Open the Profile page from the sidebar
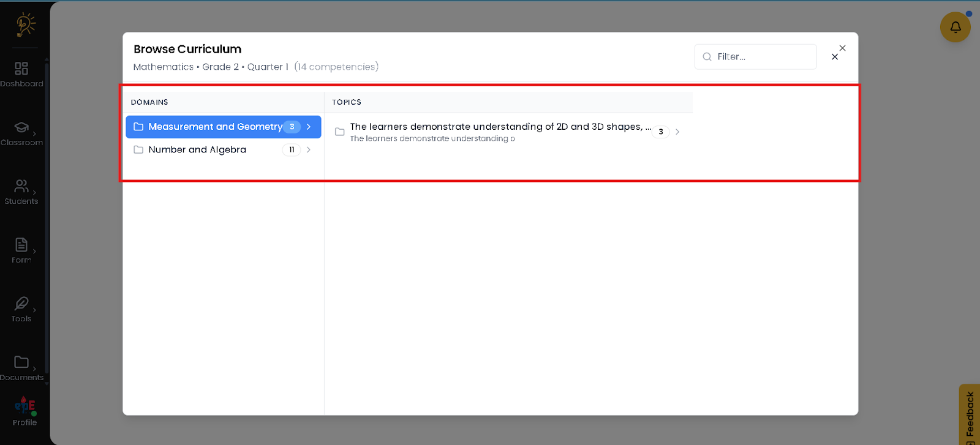Viewport: 980px width, 445px height. click(x=24, y=411)
